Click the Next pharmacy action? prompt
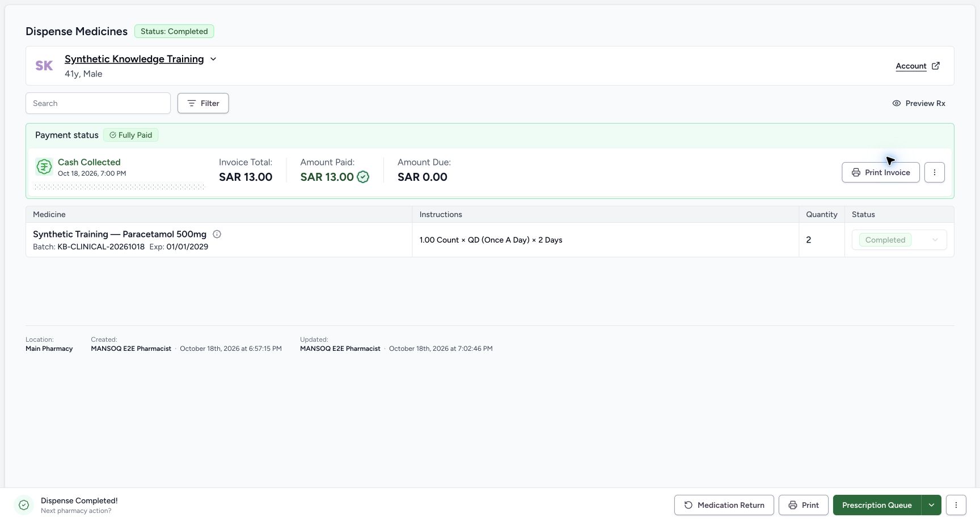980x522 pixels. pos(76,511)
